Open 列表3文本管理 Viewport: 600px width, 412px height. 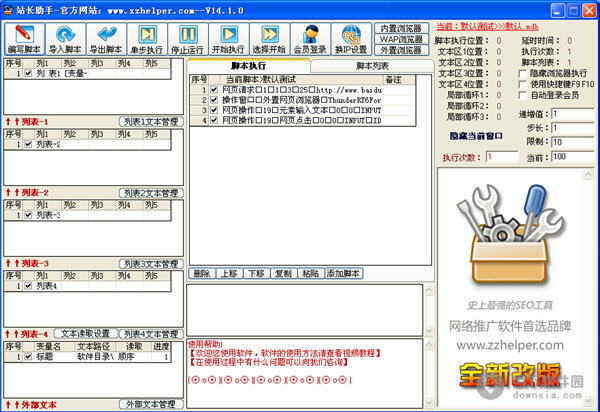[x=151, y=264]
